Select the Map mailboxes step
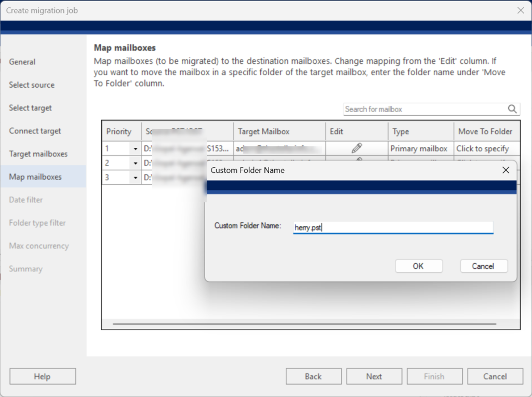Viewport: 532px width, 397px height. tap(43, 176)
